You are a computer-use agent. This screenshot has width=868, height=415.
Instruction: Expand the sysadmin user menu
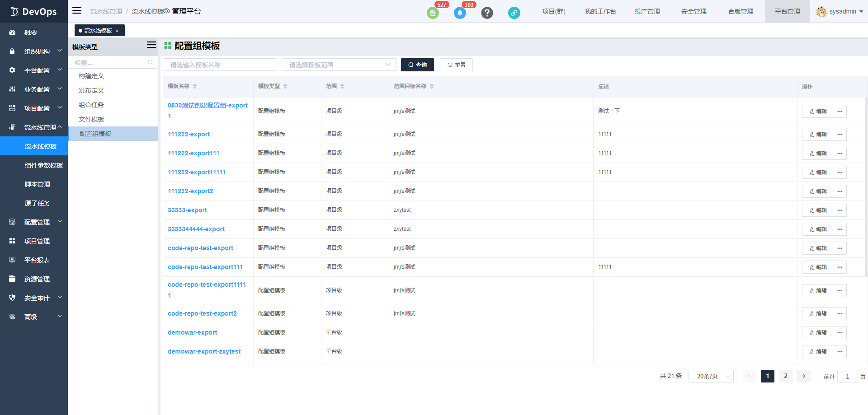click(x=840, y=11)
